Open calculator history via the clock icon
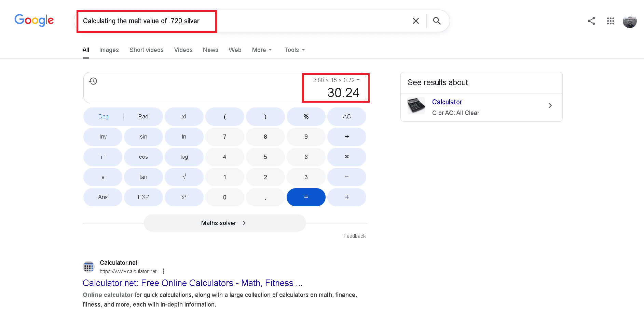The width and height of the screenshot is (644, 324). (93, 81)
